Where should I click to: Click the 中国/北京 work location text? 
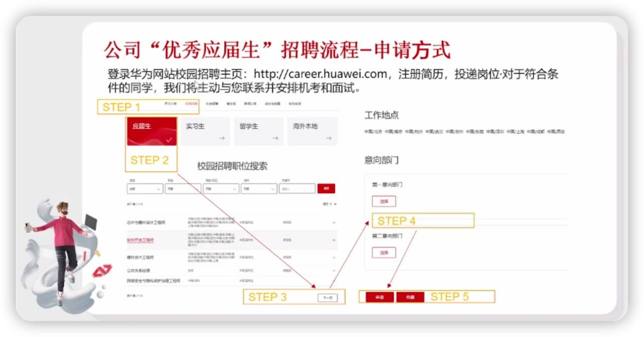click(x=373, y=132)
